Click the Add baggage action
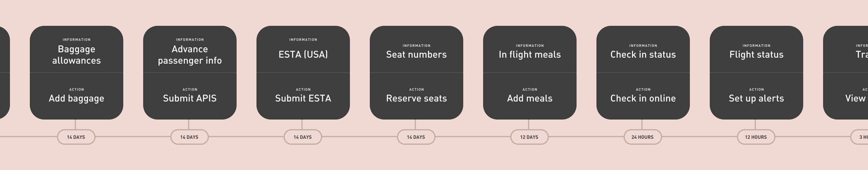Viewport: 868px width, 170px height. tap(77, 98)
